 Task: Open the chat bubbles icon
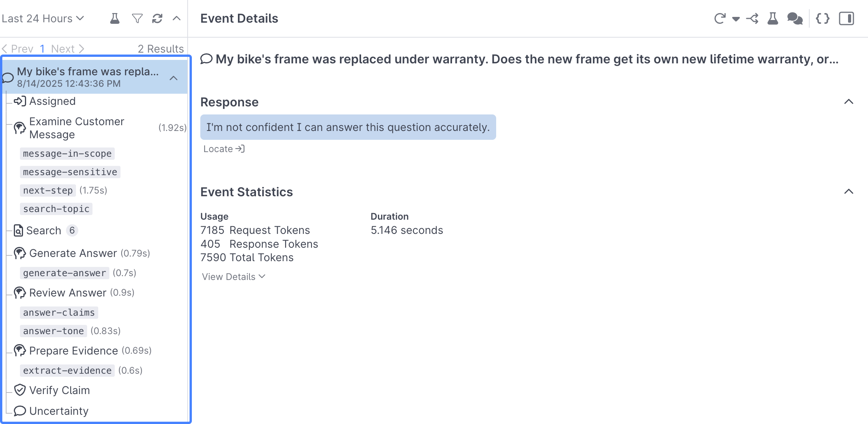point(795,18)
